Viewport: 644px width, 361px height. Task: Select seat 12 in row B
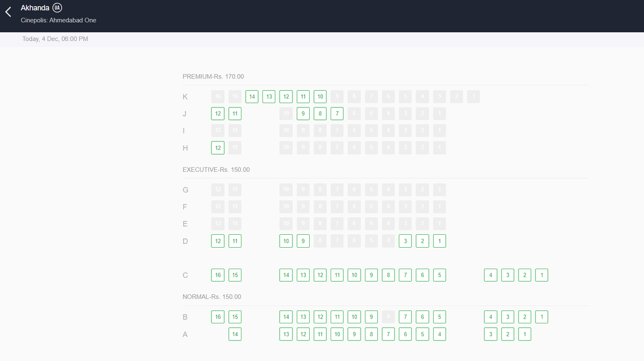click(320, 317)
